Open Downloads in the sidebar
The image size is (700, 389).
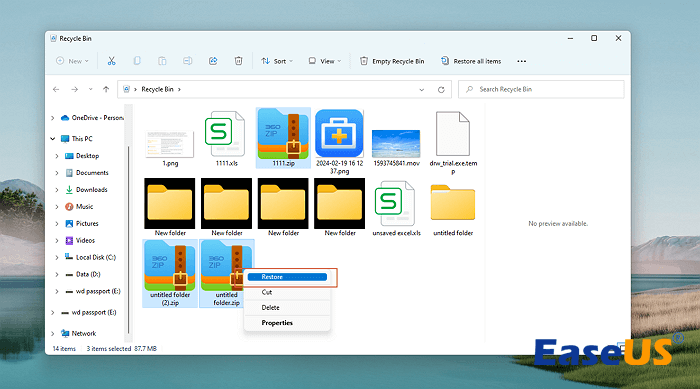coord(87,190)
